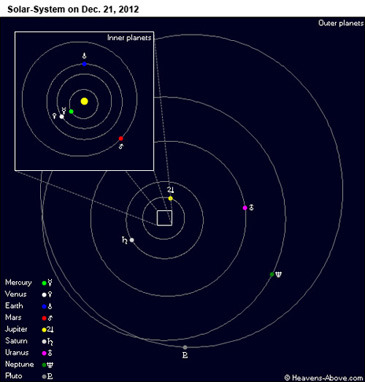Click the Solar-System on Dec. 21, 2012 title

click(73, 9)
